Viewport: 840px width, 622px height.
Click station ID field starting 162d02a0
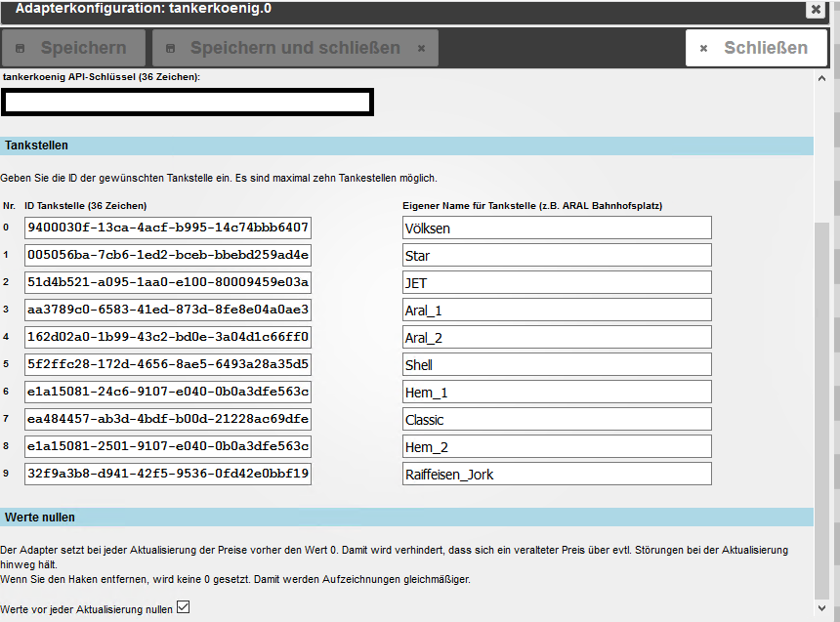(x=168, y=337)
